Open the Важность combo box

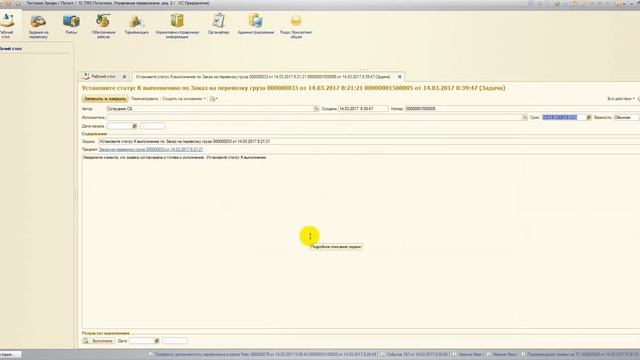[x=626, y=118]
